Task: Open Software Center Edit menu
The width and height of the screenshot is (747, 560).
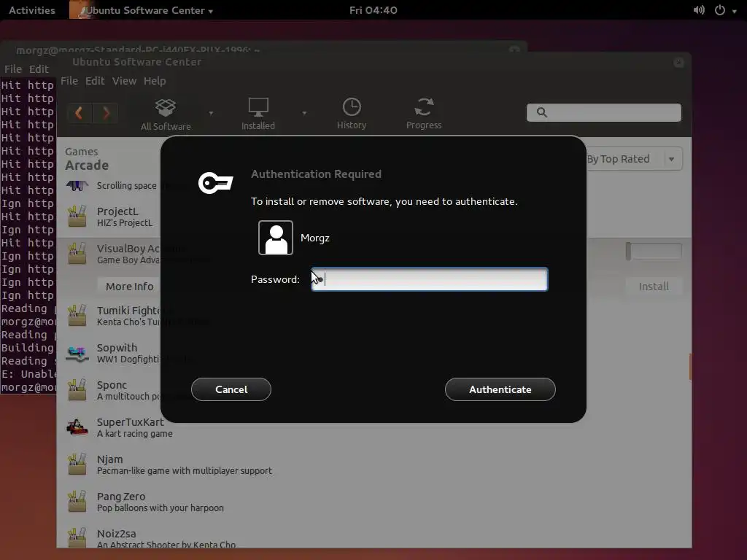Action: click(x=95, y=81)
